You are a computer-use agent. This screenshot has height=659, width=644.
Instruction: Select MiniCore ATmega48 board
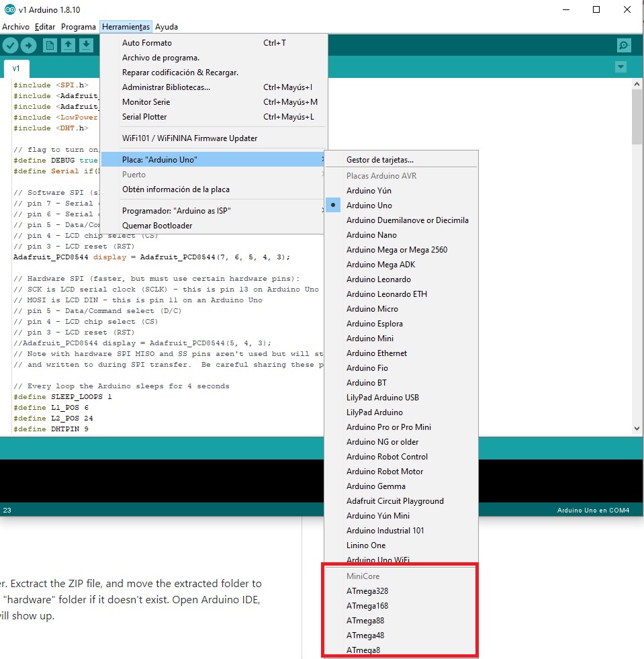point(402,635)
